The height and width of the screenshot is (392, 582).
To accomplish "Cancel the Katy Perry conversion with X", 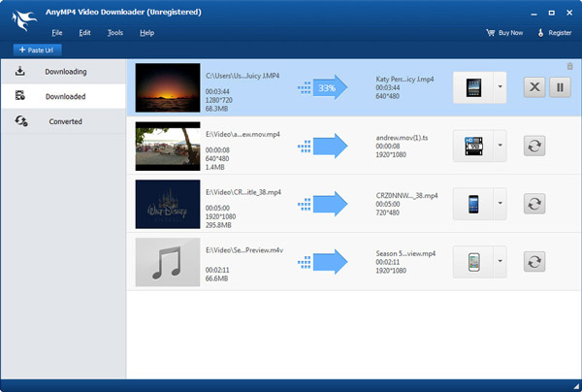I will click(534, 87).
